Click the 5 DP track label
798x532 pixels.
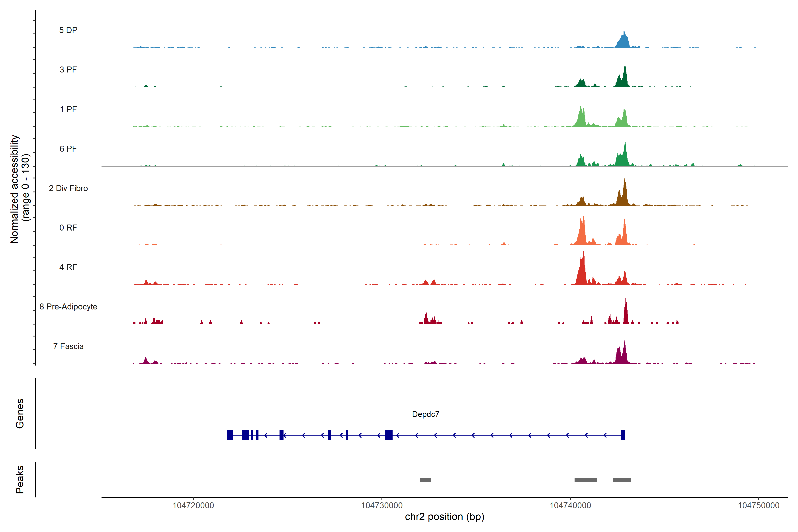(68, 30)
